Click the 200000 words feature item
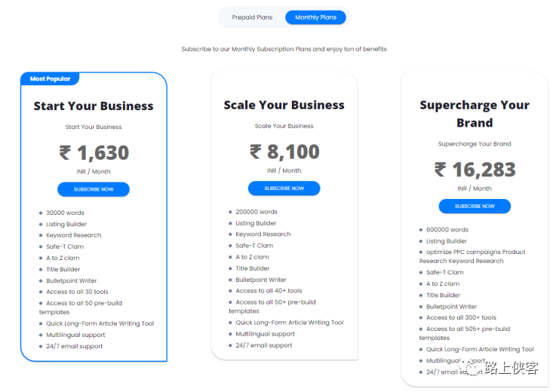This screenshot has width=556, height=392. (256, 212)
